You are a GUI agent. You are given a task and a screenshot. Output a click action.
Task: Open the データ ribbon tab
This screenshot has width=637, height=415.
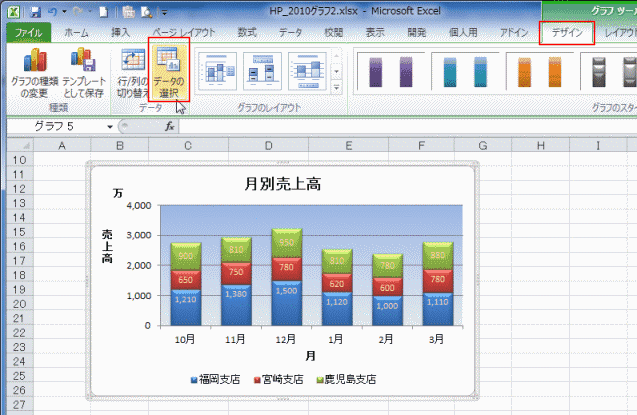click(290, 32)
